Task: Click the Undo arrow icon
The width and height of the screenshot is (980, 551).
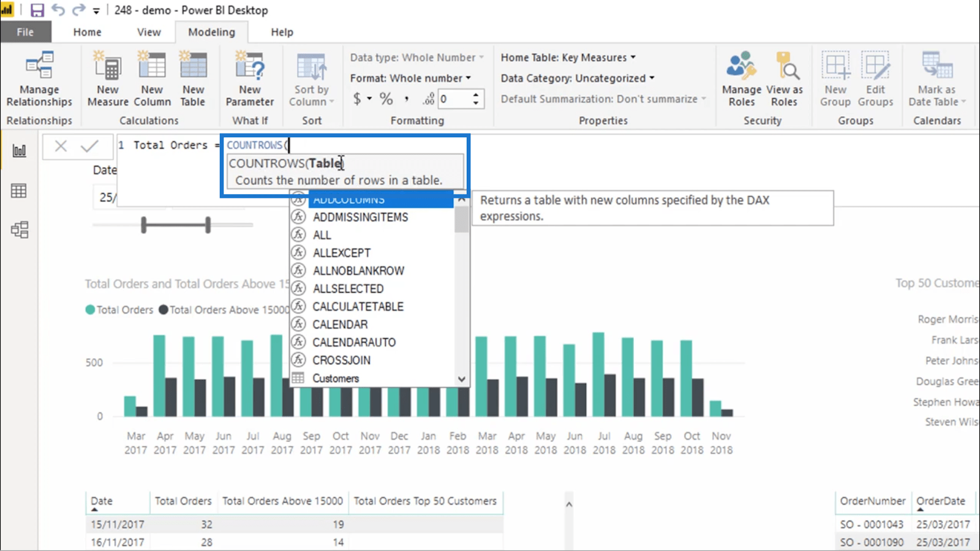Action: 58,10
